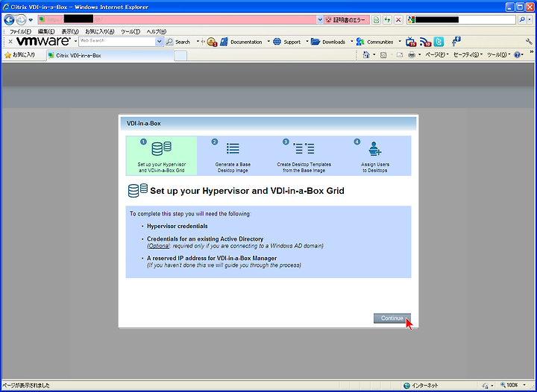The width and height of the screenshot is (537, 392).
Task: Open the search provider dropdown arrow
Action: (x=530, y=20)
